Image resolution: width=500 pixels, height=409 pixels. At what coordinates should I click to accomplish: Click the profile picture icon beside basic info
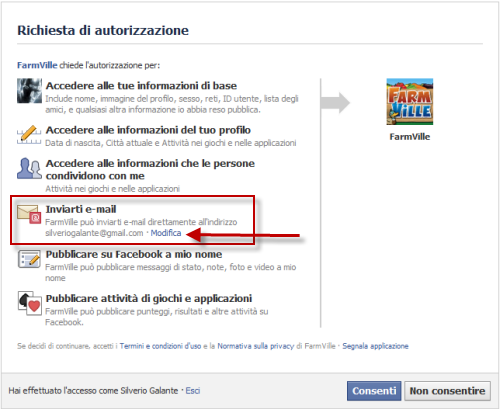point(29,91)
